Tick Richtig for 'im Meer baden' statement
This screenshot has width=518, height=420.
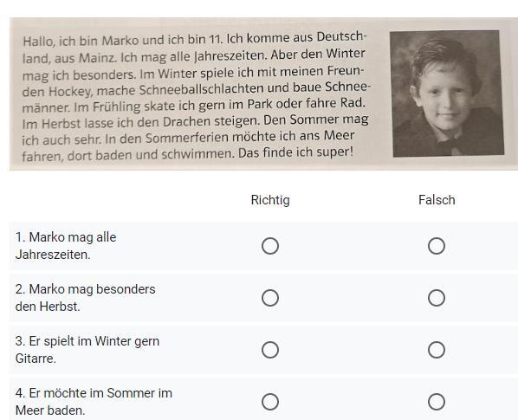click(270, 402)
